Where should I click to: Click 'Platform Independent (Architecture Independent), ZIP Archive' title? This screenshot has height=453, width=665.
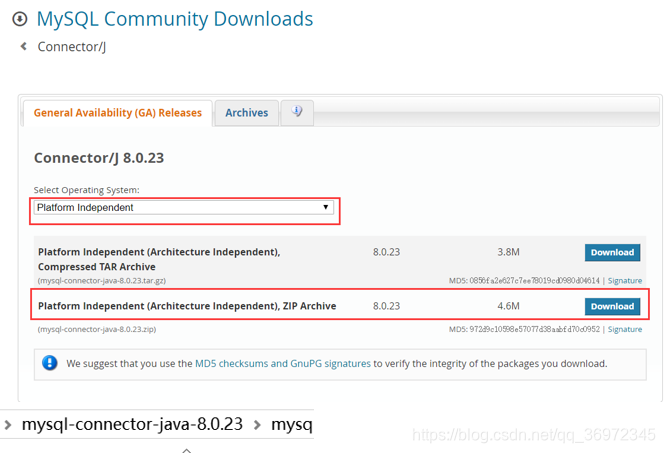coord(187,306)
